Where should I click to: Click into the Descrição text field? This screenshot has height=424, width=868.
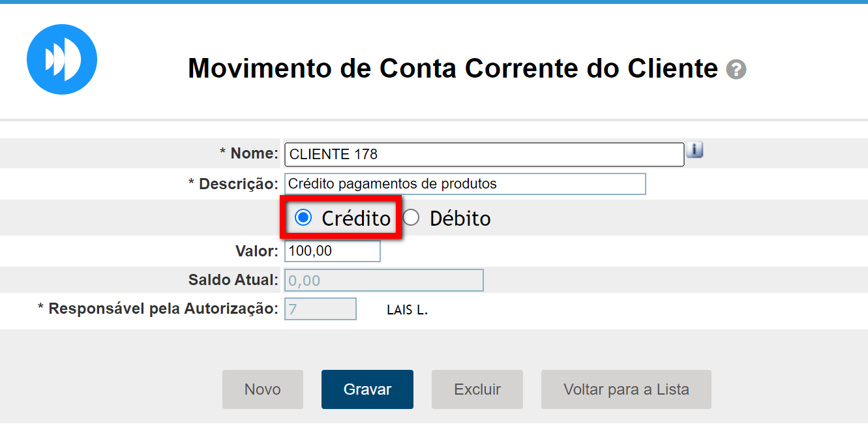coord(465,184)
